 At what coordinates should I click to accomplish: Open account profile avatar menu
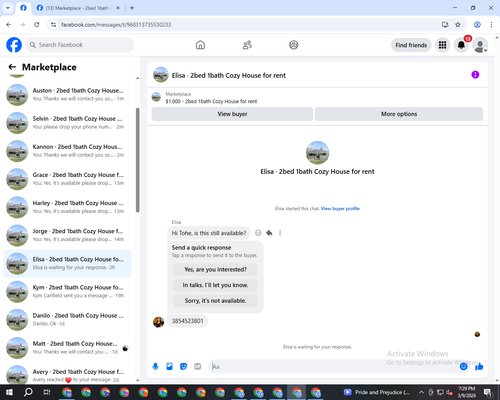click(480, 45)
